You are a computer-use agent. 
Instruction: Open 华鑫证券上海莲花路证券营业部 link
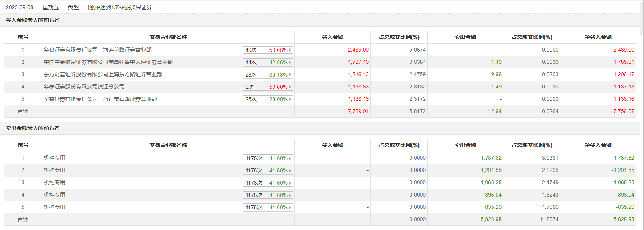coord(97,50)
